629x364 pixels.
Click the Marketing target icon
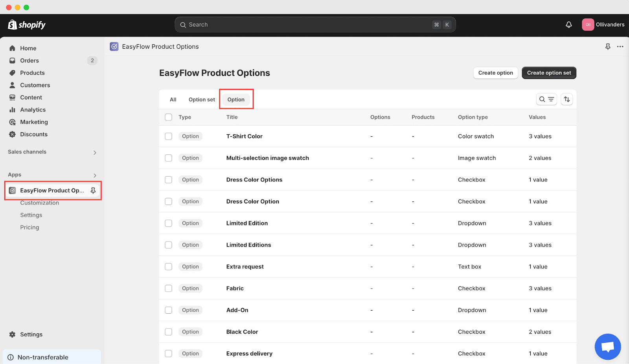[12, 122]
